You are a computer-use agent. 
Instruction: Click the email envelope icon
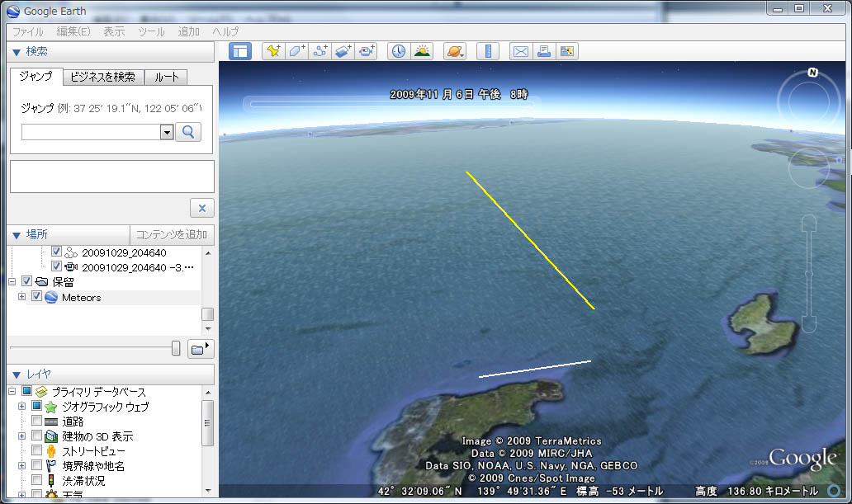pos(521,51)
